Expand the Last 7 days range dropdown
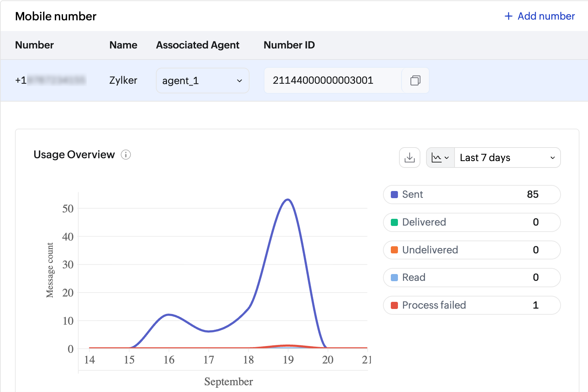This screenshot has height=392, width=588. (x=507, y=158)
